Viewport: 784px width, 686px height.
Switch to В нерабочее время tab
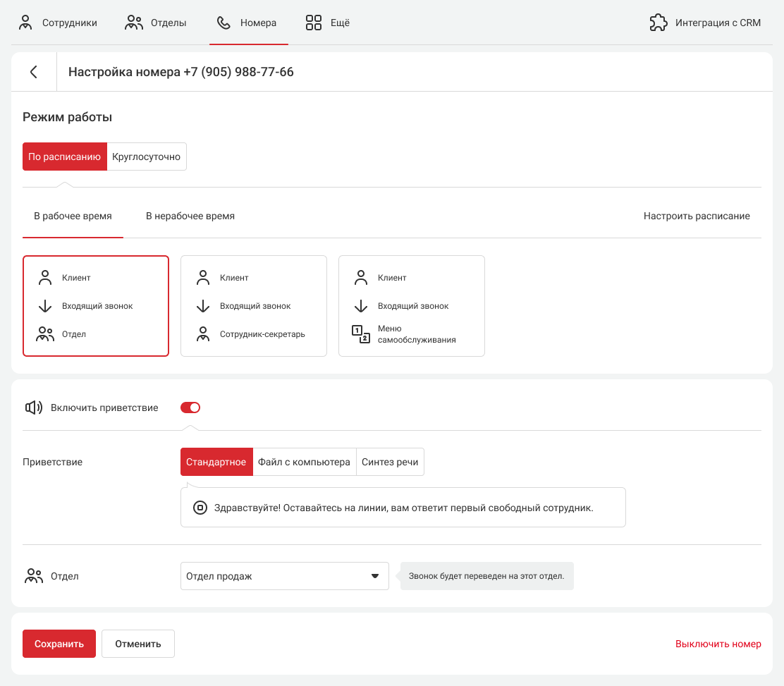pos(190,216)
